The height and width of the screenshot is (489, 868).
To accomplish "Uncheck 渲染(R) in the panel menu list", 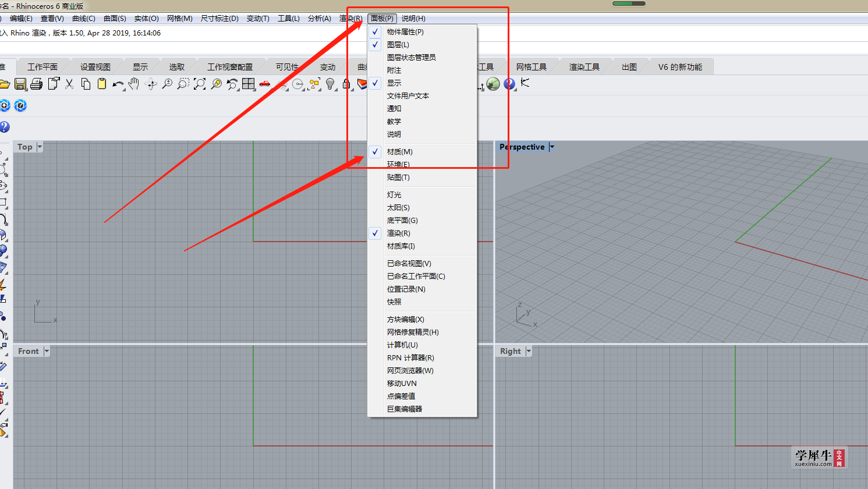I will 422,233.
